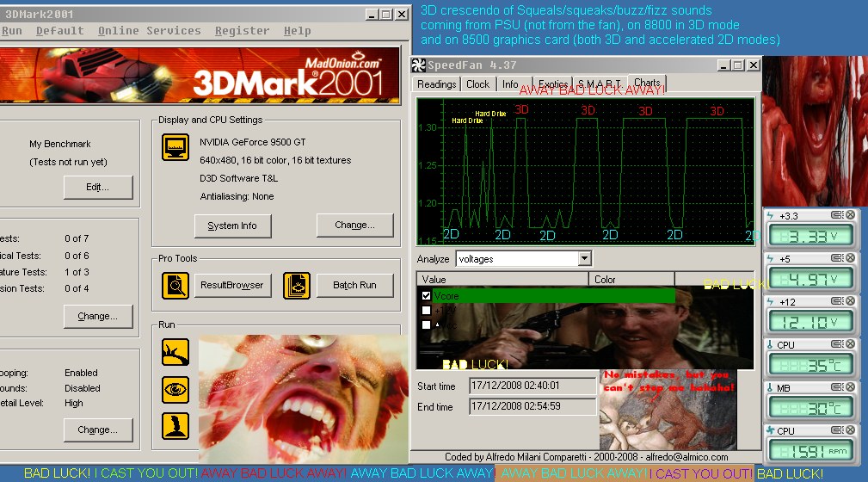Open the Online Services menu

point(150,30)
